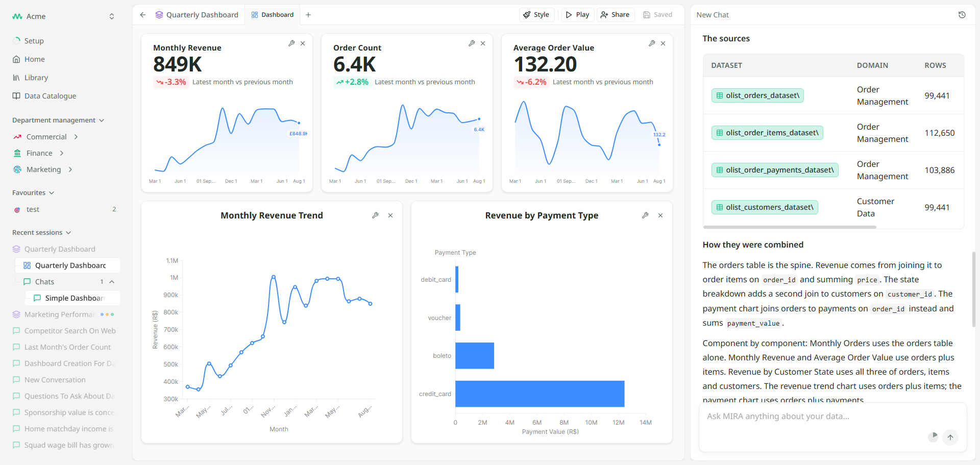The height and width of the screenshot is (465, 980).
Task: Open wrench settings for Revenue by Payment Type
Action: pyautogui.click(x=645, y=215)
